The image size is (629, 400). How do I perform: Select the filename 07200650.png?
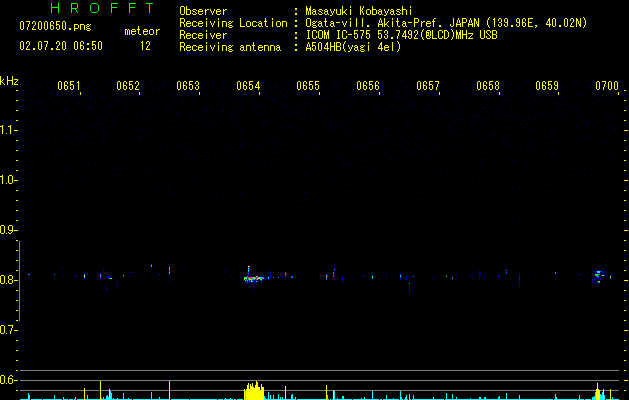pyautogui.click(x=55, y=27)
